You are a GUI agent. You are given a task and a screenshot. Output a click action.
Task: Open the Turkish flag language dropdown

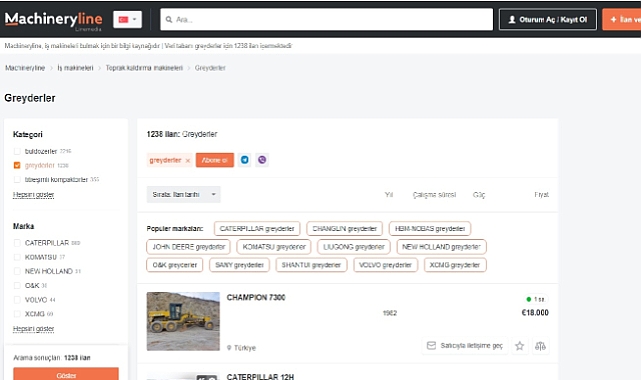click(x=128, y=20)
